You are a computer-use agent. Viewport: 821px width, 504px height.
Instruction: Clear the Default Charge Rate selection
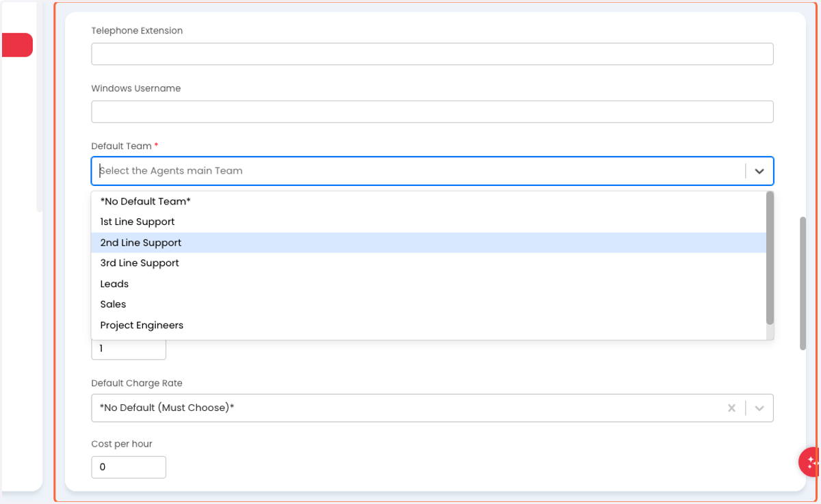731,408
